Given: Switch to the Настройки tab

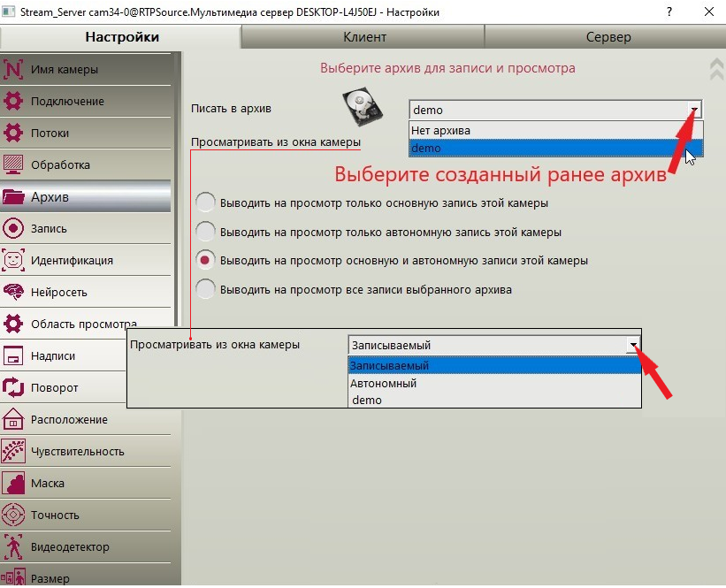Looking at the screenshot, I should (x=121, y=37).
